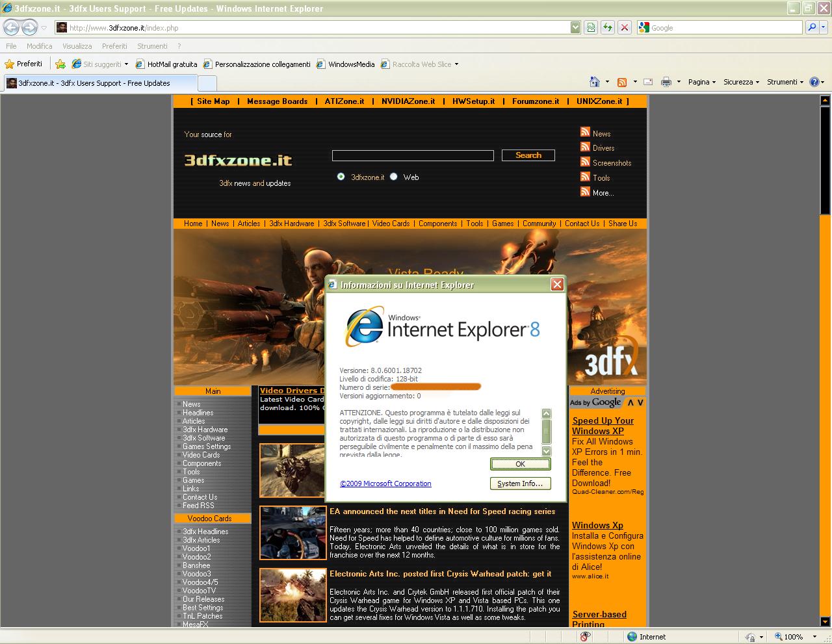Click the site Search button
The height and width of the screenshot is (644, 832).
click(x=528, y=155)
